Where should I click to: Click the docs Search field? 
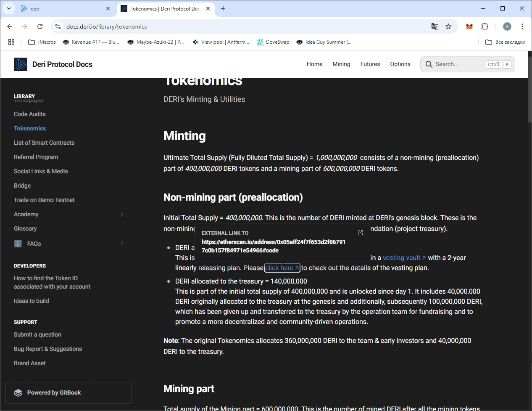point(467,64)
